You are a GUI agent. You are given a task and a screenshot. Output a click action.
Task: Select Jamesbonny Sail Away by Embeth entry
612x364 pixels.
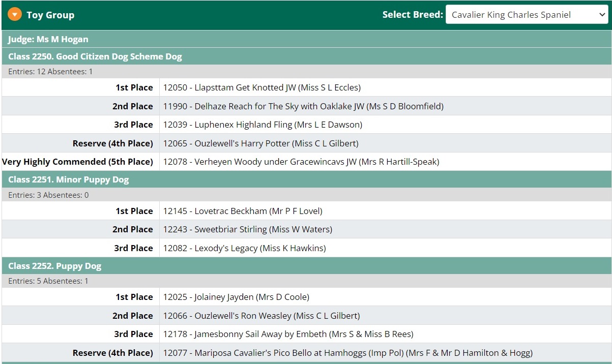click(x=288, y=334)
